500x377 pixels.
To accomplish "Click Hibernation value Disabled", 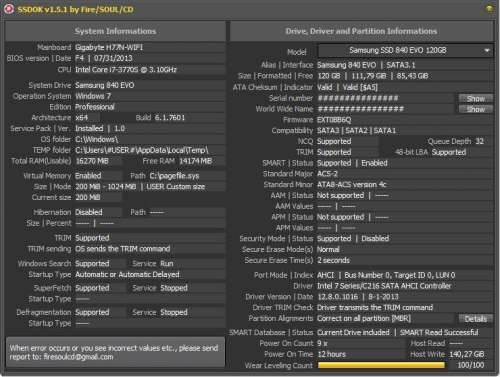I will tap(89, 212).
